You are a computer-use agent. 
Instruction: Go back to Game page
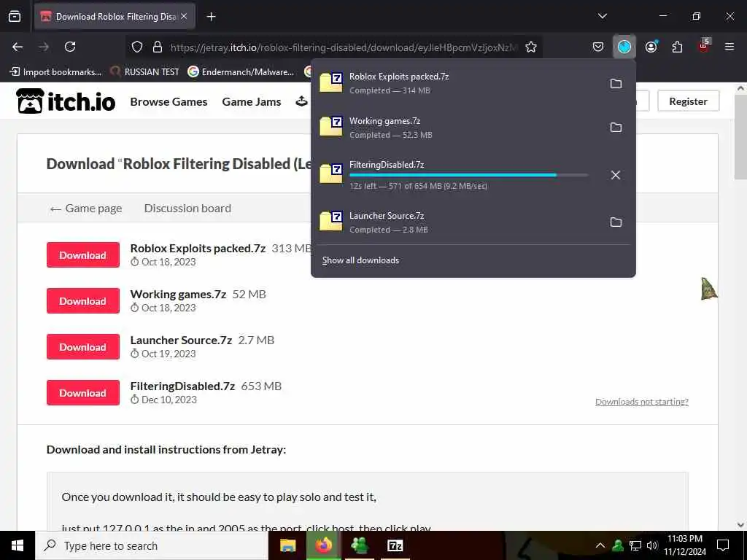click(x=86, y=208)
